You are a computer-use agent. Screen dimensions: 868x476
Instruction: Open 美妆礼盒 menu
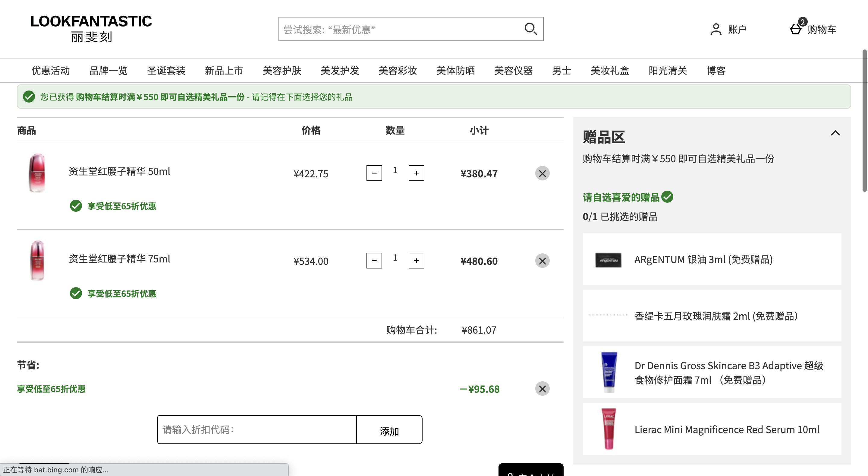[610, 71]
